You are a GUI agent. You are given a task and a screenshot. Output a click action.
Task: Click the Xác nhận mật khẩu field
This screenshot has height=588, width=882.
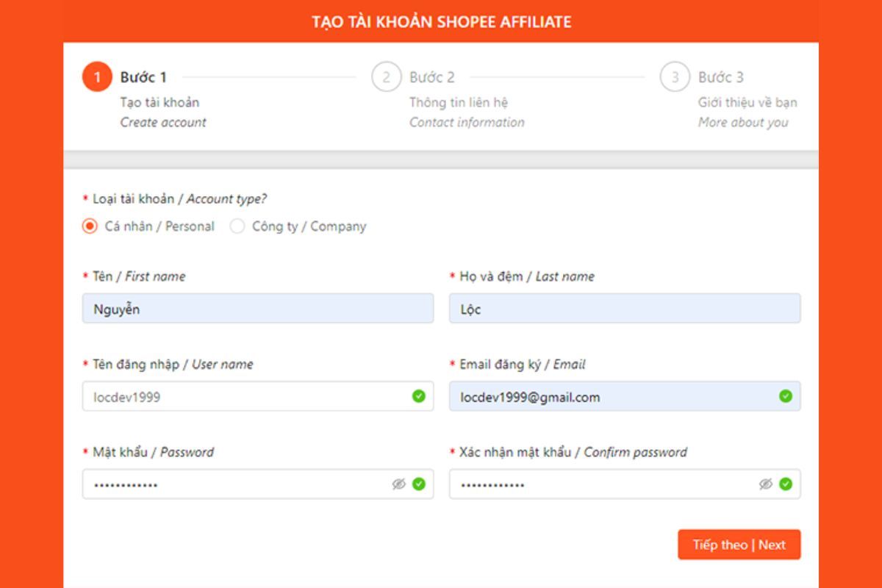tap(625, 484)
